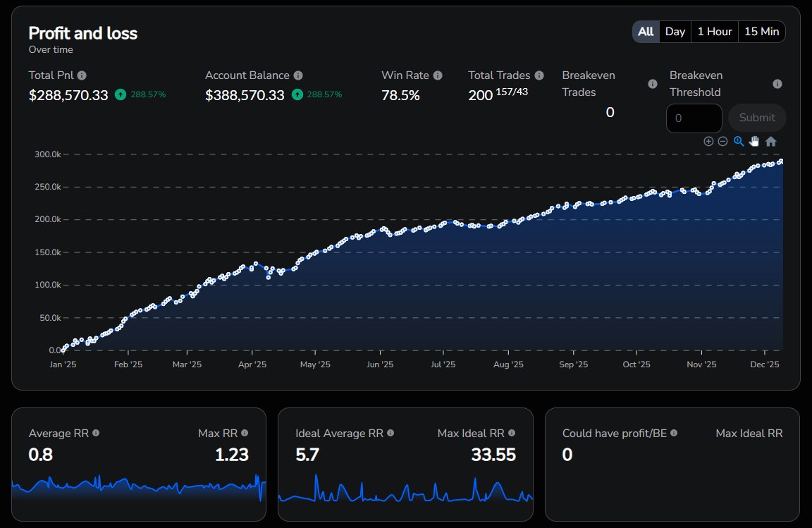Click the Jan '25 x-axis label

[63, 364]
